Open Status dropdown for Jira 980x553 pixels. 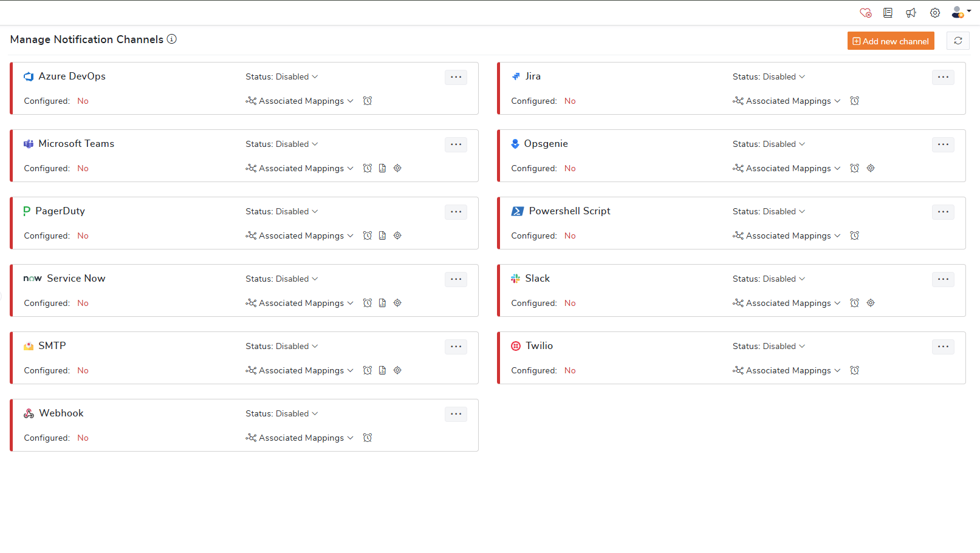pyautogui.click(x=769, y=76)
